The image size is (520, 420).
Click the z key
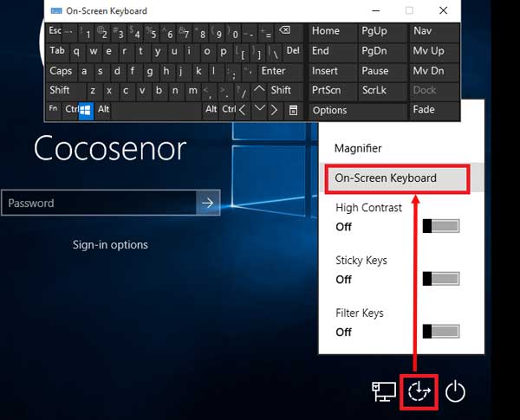pyautogui.click(x=93, y=91)
